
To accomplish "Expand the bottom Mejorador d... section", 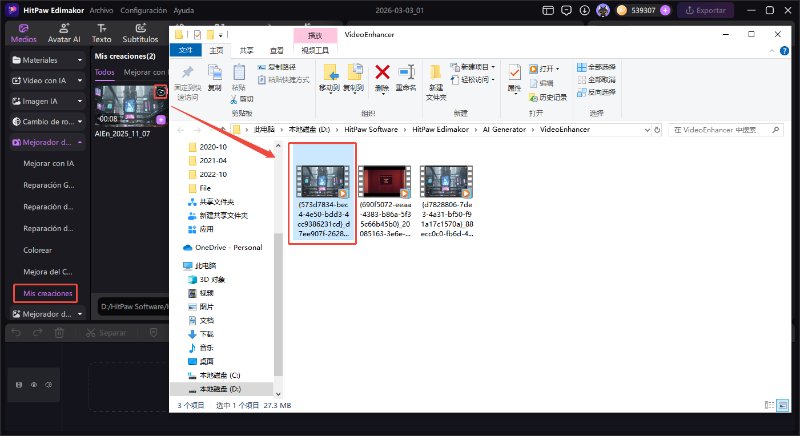I will tap(46, 314).
